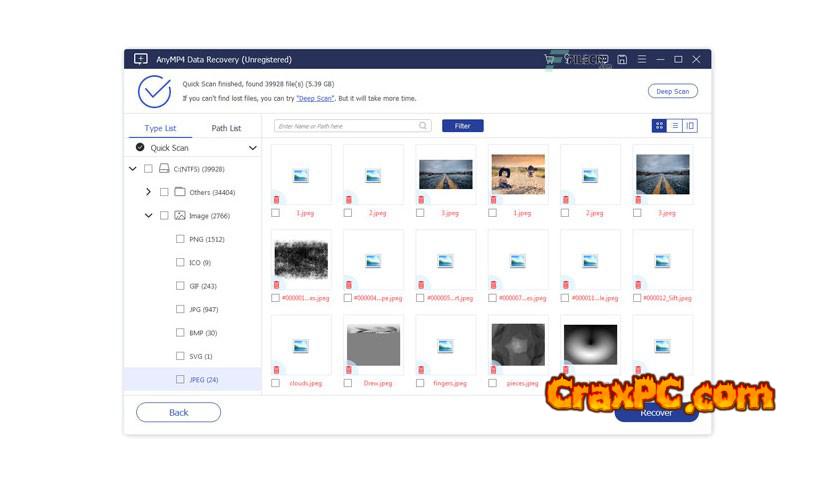The height and width of the screenshot is (484, 836).
Task: Enable the Image (2766) checkbox
Action: [164, 215]
